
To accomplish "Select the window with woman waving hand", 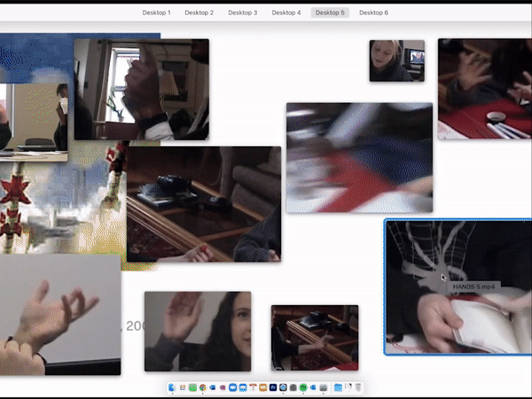I will (197, 331).
